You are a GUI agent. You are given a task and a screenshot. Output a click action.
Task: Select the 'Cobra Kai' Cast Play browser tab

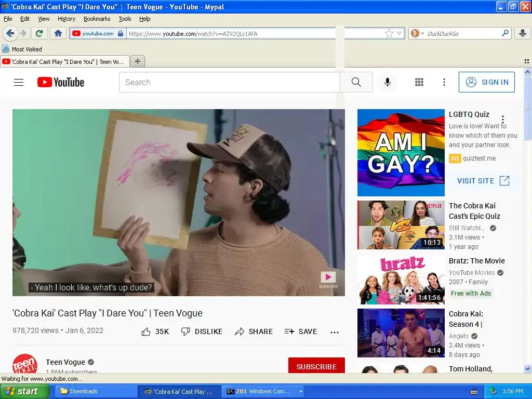pos(65,62)
